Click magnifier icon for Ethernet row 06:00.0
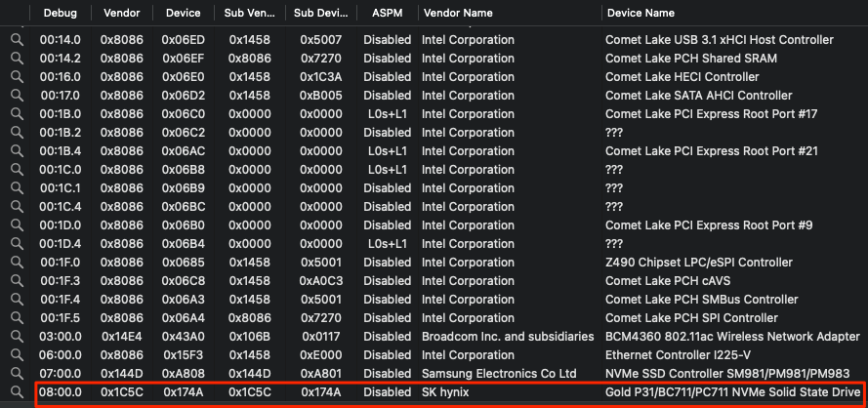The image size is (868, 408). (17, 355)
